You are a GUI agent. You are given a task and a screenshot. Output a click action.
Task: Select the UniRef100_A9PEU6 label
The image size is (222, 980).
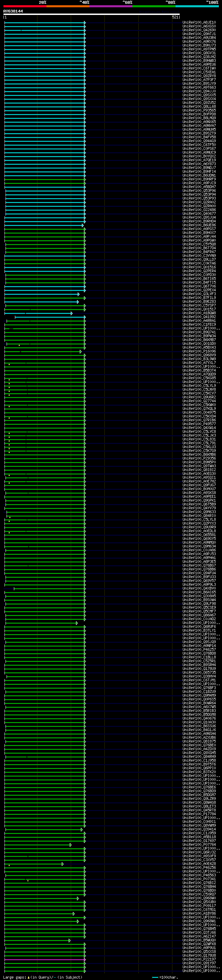(x=199, y=65)
